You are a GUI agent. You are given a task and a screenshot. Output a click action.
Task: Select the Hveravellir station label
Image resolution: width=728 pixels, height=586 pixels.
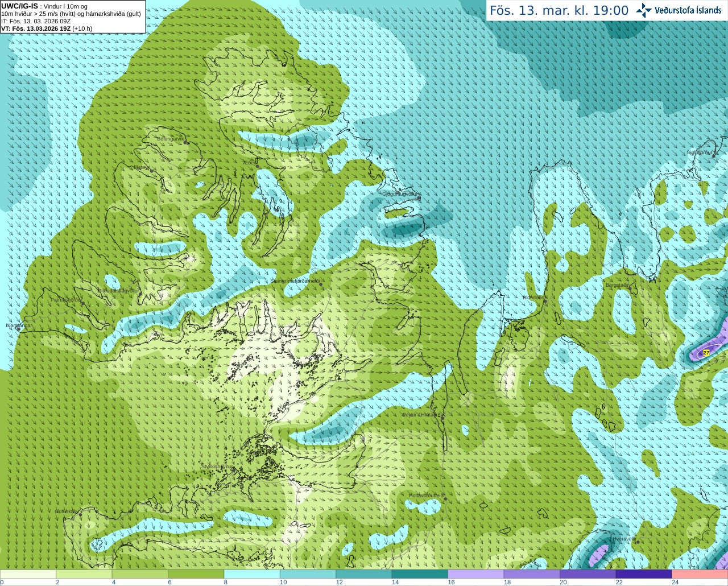(624, 539)
